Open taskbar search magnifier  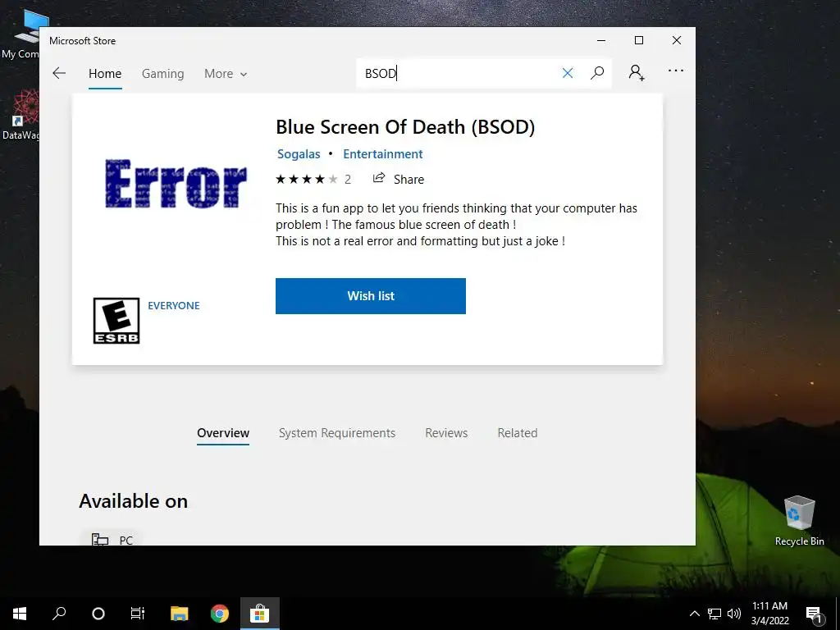point(59,614)
